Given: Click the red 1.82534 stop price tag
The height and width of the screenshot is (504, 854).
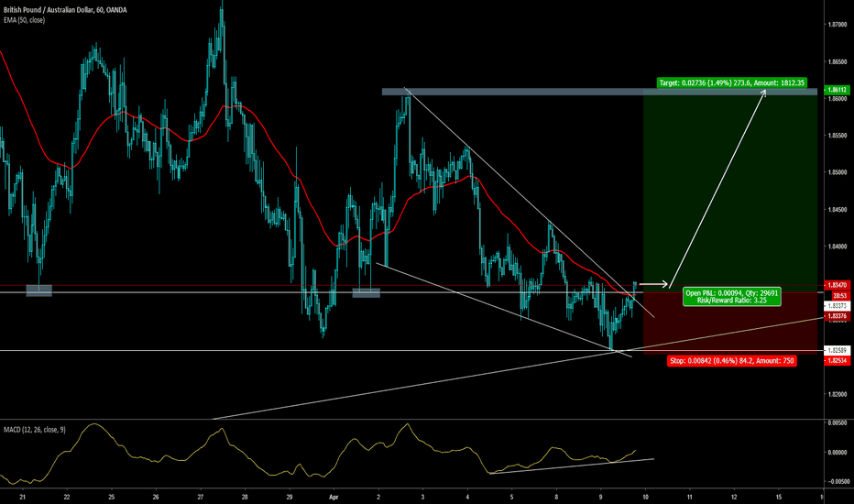Looking at the screenshot, I should [837, 361].
